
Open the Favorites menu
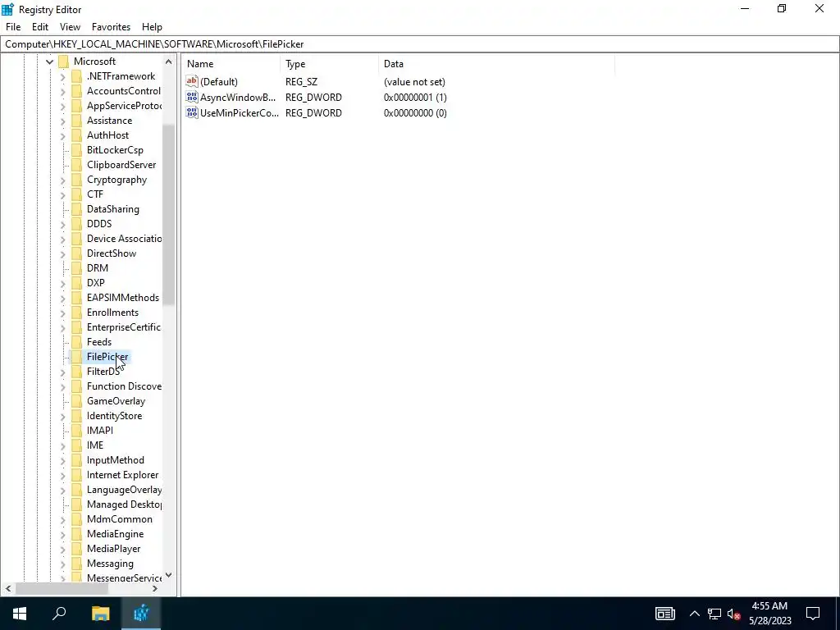[x=111, y=27]
